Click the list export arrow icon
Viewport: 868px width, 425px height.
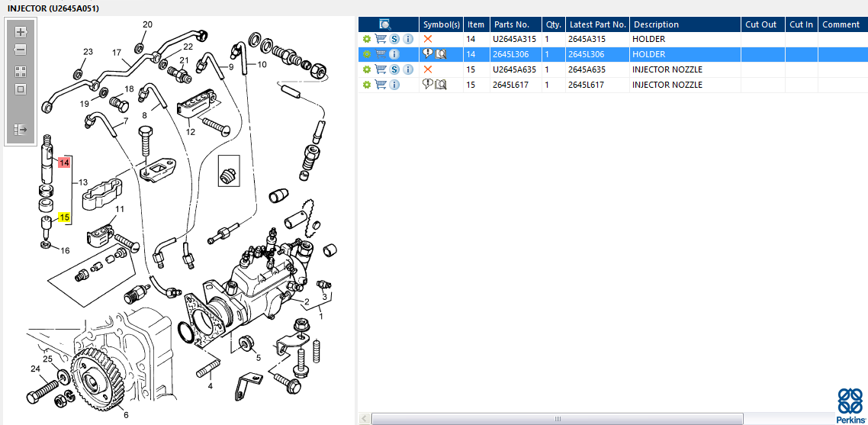click(21, 130)
